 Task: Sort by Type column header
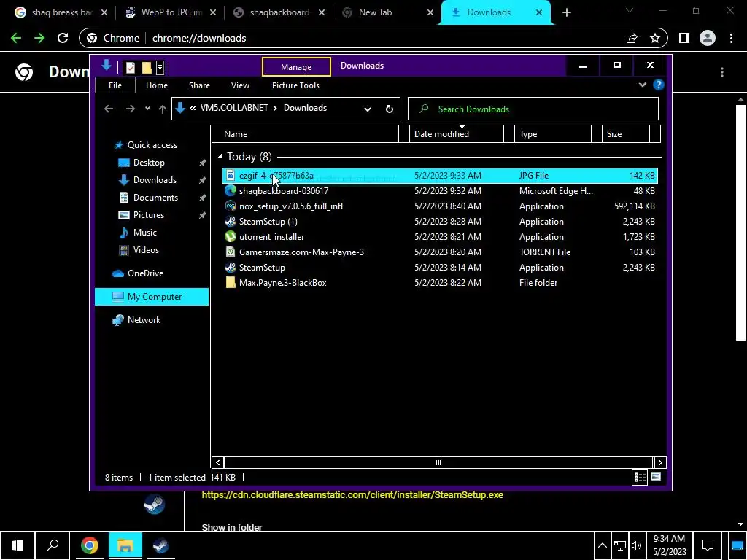tap(553, 134)
